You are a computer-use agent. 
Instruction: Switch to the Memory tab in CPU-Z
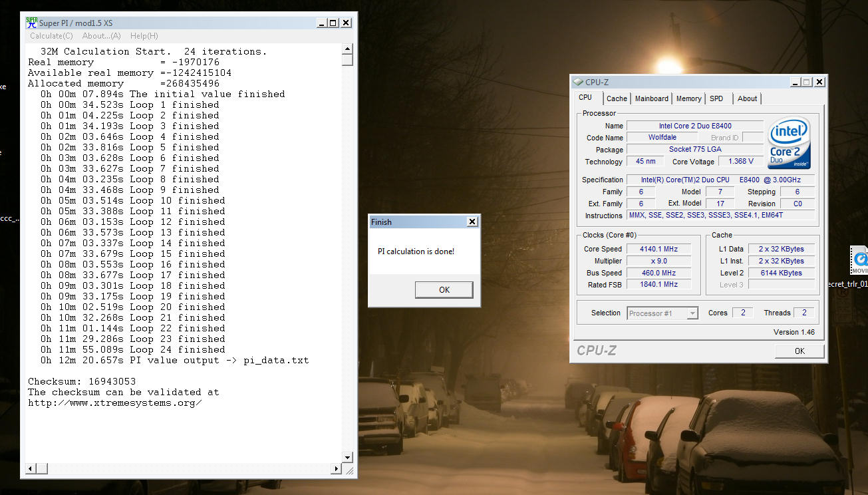pos(688,98)
